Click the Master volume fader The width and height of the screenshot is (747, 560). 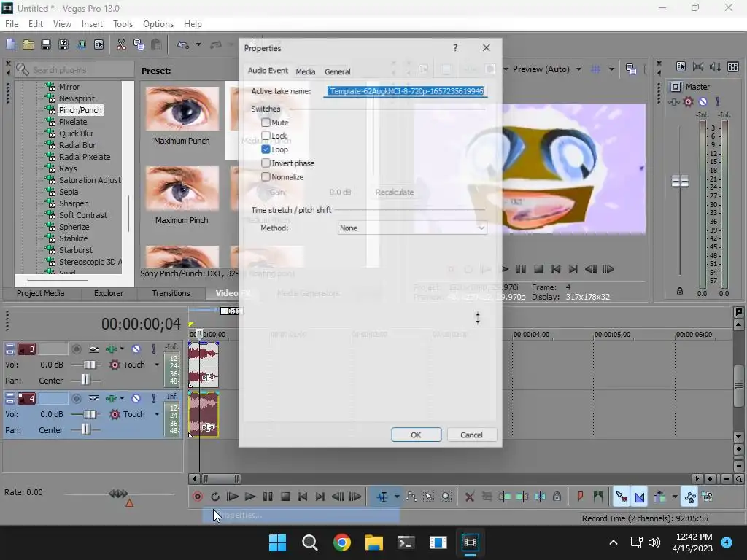(x=680, y=182)
